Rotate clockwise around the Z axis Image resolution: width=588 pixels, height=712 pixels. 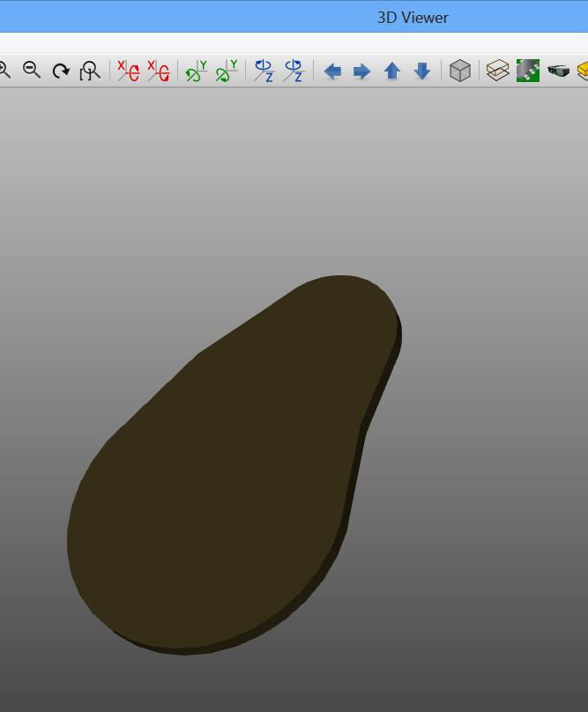point(264,71)
